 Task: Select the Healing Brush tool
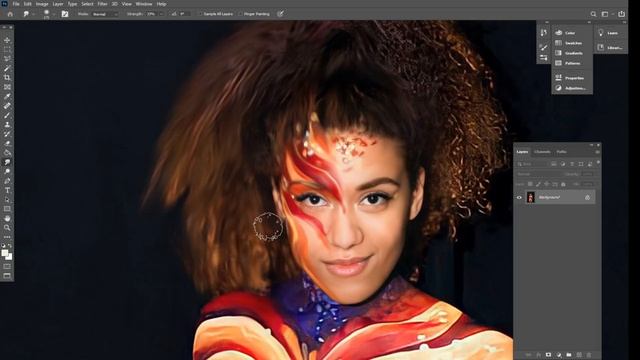(x=7, y=106)
